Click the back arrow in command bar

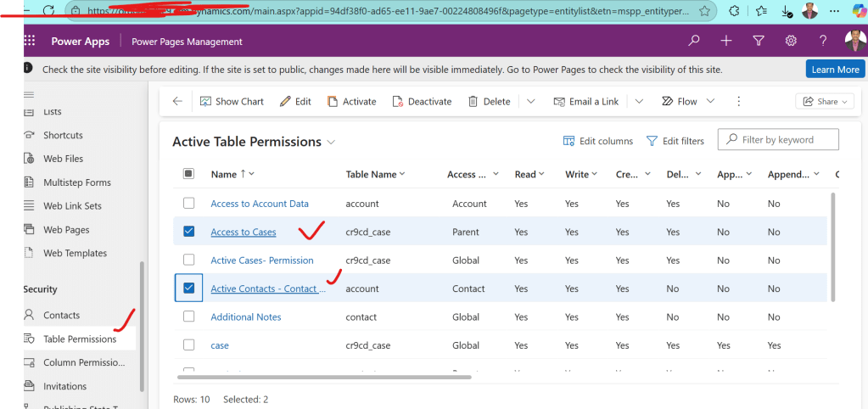[x=177, y=101]
